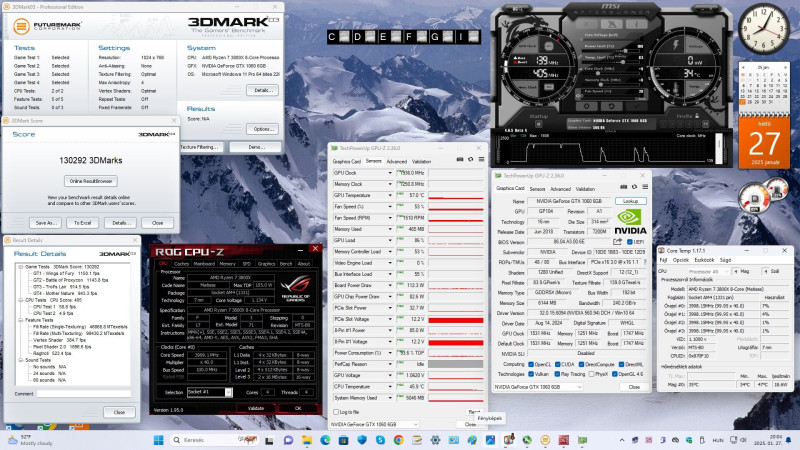Click the Lookup button in GPU-Z
Viewport: 800px width, 450px height.
[x=631, y=201]
